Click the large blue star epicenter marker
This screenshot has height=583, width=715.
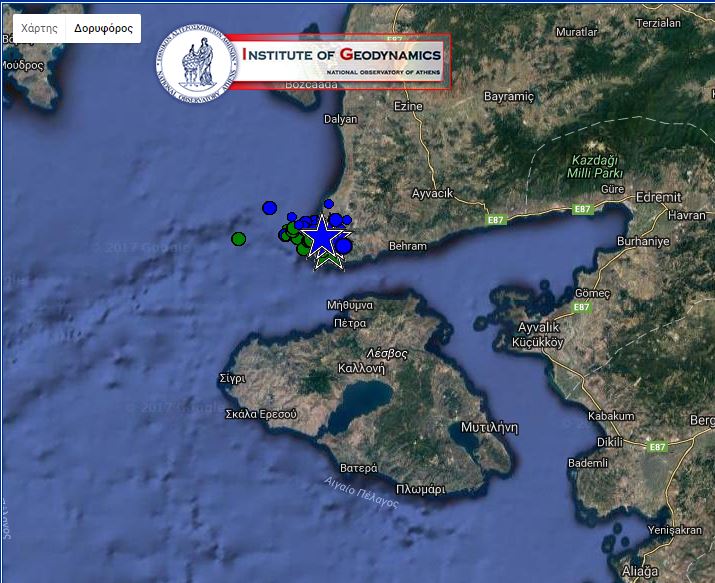pyautogui.click(x=322, y=236)
